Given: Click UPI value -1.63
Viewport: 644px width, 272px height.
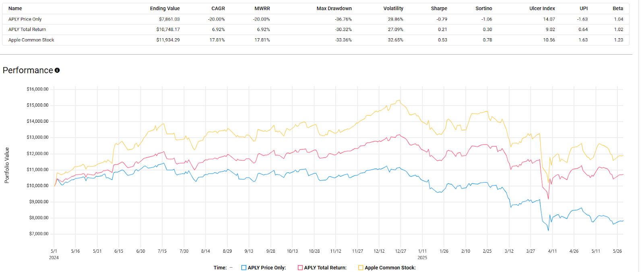Looking at the screenshot, I should pyautogui.click(x=582, y=19).
